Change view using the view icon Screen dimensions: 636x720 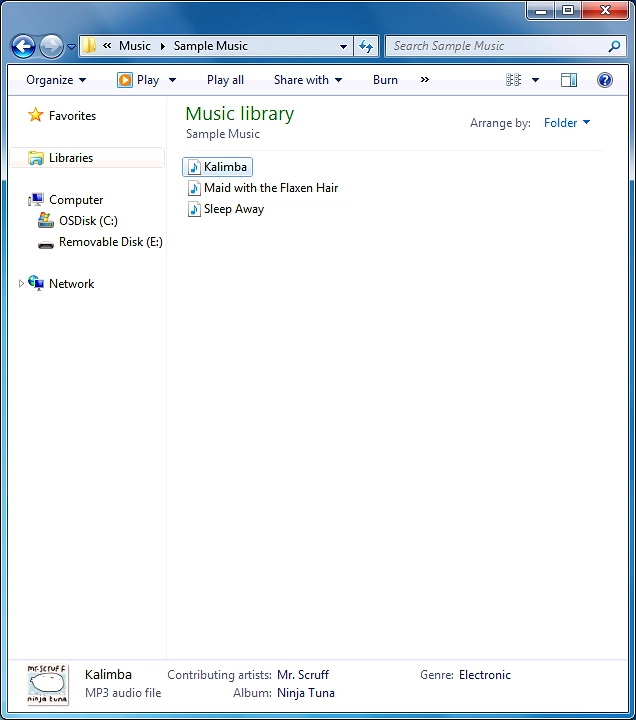click(x=513, y=80)
